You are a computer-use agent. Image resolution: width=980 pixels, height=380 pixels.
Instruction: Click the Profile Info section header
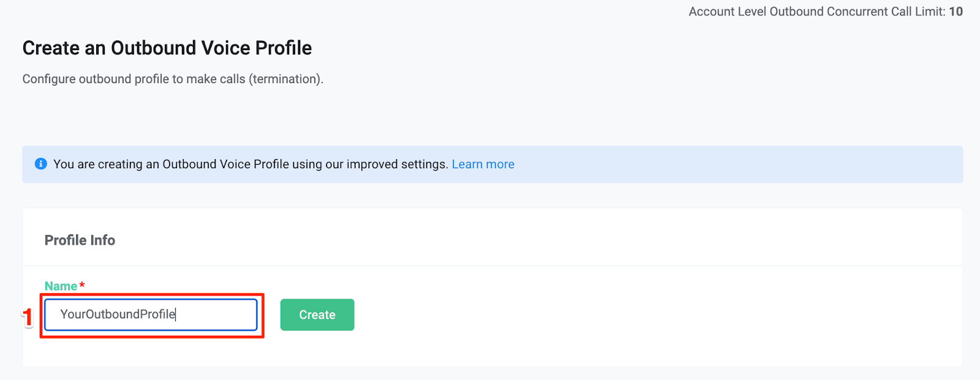(79, 240)
